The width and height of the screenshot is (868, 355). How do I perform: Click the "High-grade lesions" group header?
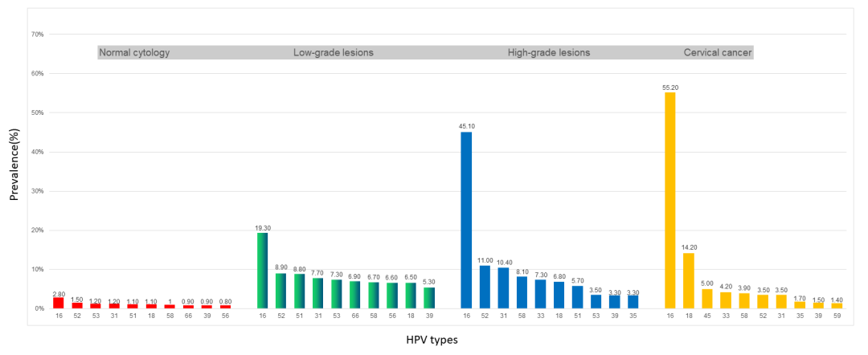(549, 53)
